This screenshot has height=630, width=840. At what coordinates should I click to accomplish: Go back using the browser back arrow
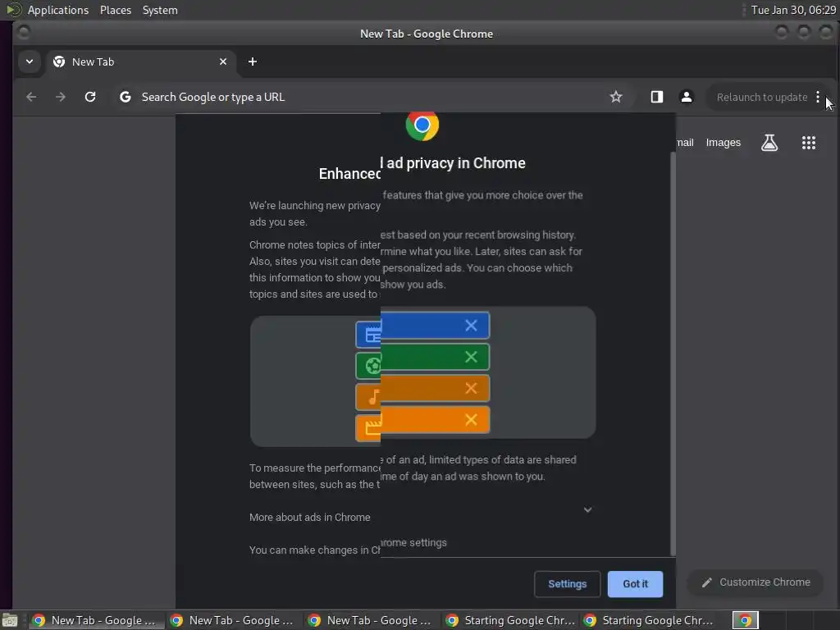[x=31, y=97]
